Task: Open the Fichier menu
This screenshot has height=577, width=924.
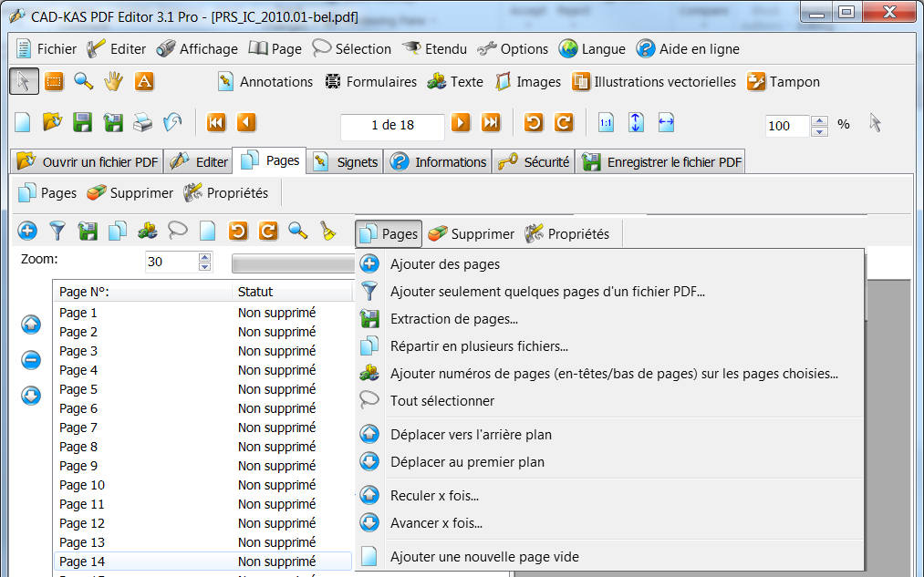Action: (x=47, y=49)
